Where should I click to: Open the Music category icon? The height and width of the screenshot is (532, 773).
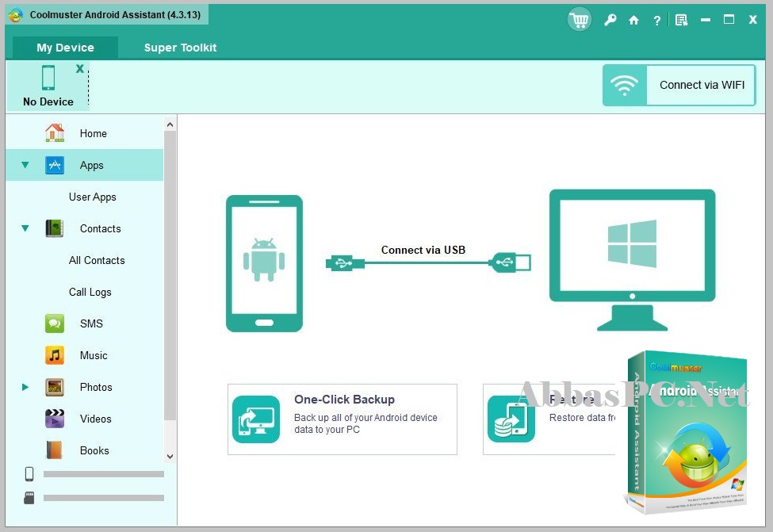[x=54, y=355]
